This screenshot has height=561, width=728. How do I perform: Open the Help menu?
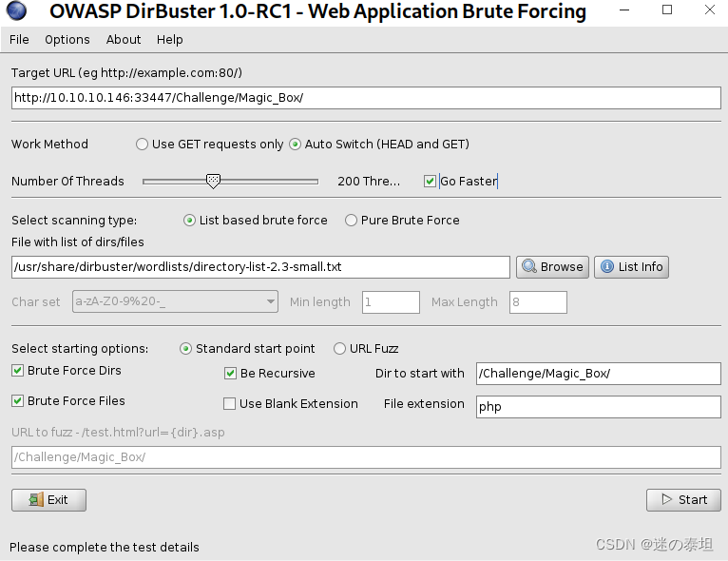tap(169, 40)
